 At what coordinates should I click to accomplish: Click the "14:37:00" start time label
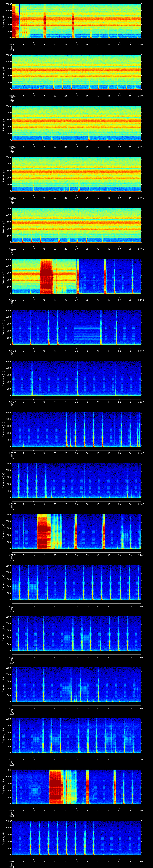(x=12, y=810)
